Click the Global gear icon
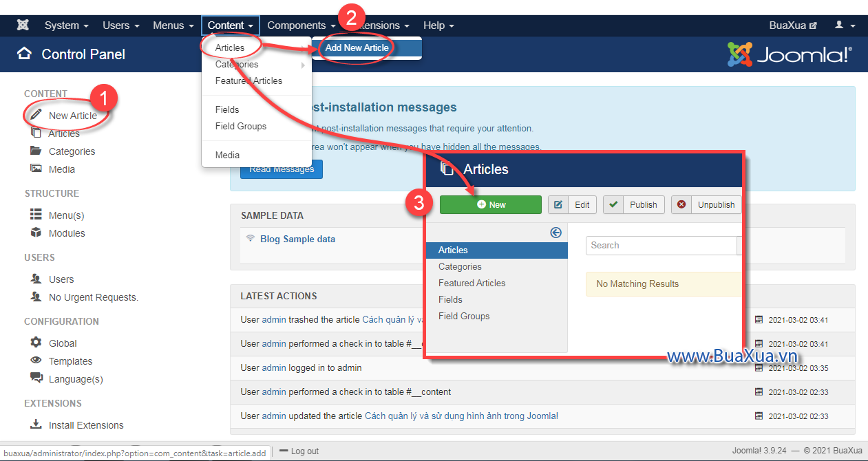This screenshot has width=868, height=461. tap(36, 343)
